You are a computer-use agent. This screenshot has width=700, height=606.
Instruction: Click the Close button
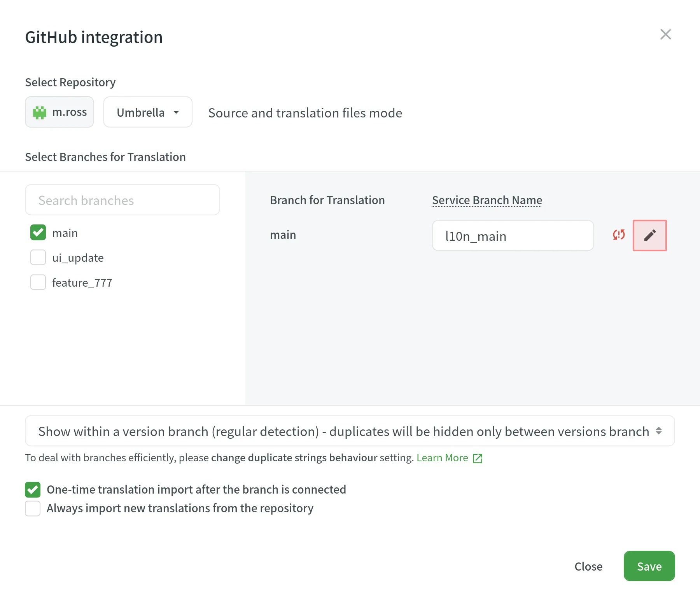pyautogui.click(x=588, y=566)
